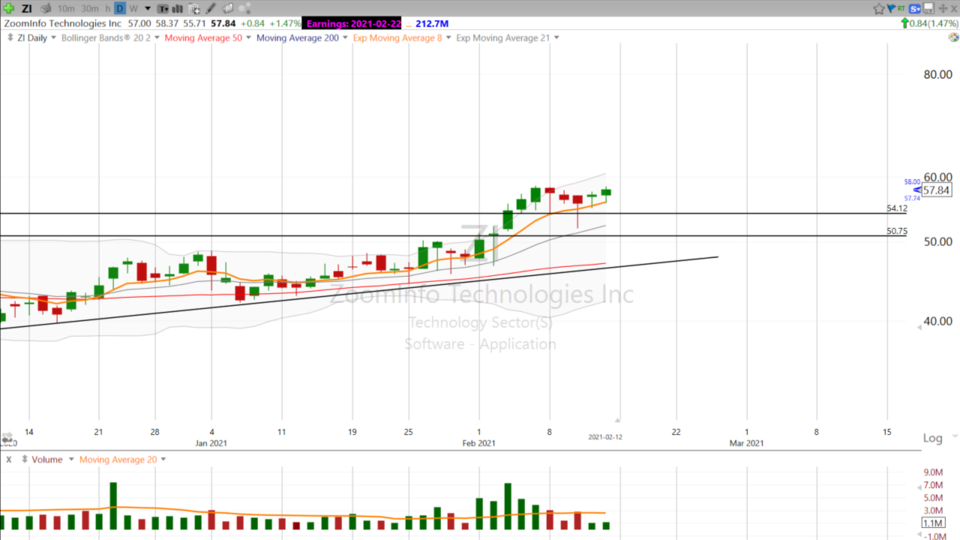This screenshot has width=960, height=540.
Task: Click the 54.12 horizontal line label
Action: tap(897, 208)
